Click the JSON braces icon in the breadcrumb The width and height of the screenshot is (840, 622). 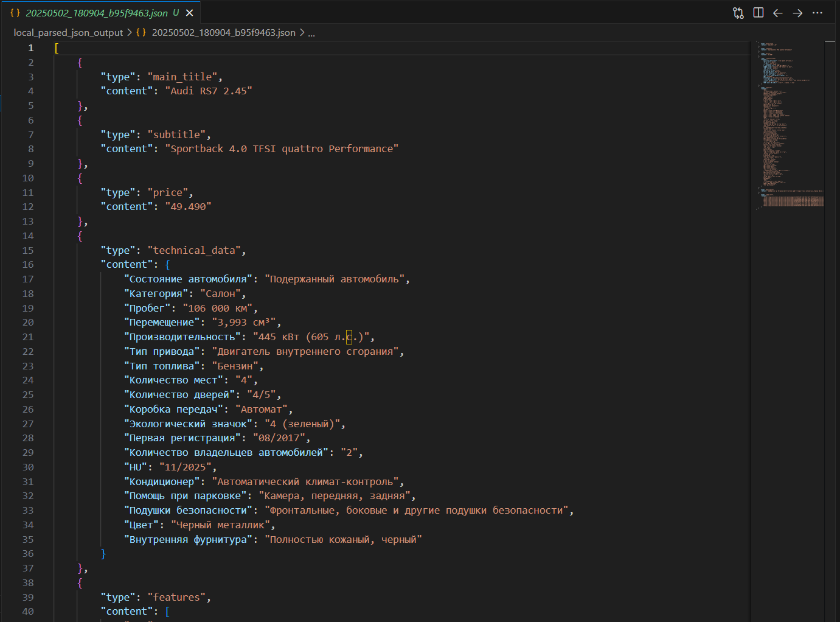pos(141,32)
